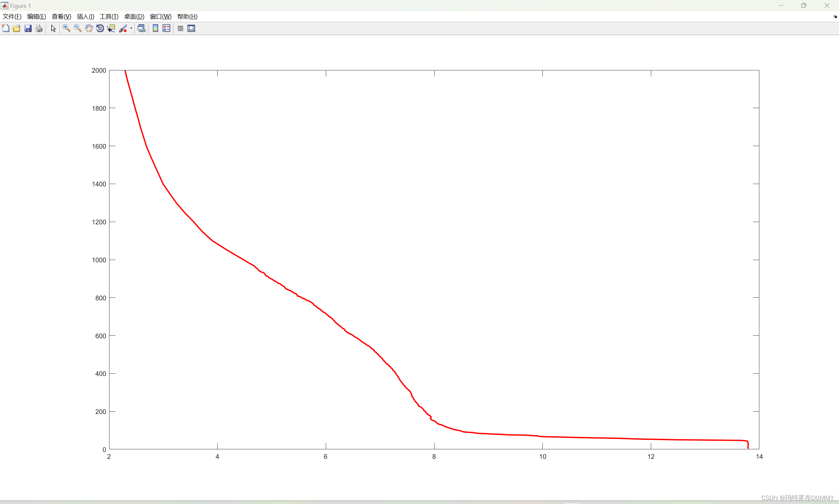The height and width of the screenshot is (504, 839).
Task: Enable the Rotate 3D tool
Action: [x=100, y=28]
